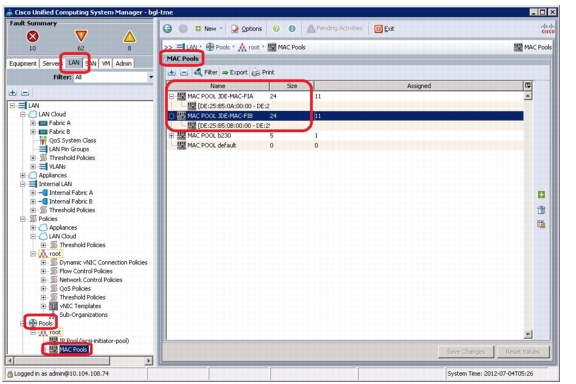
Task: Expand the vNIC Templates node
Action: point(43,306)
